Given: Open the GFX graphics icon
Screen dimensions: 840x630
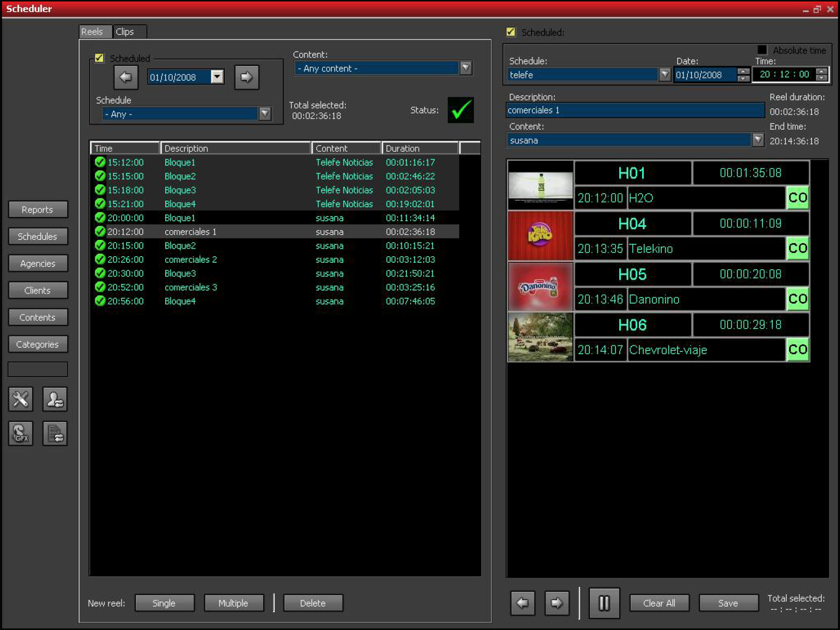Looking at the screenshot, I should point(21,434).
